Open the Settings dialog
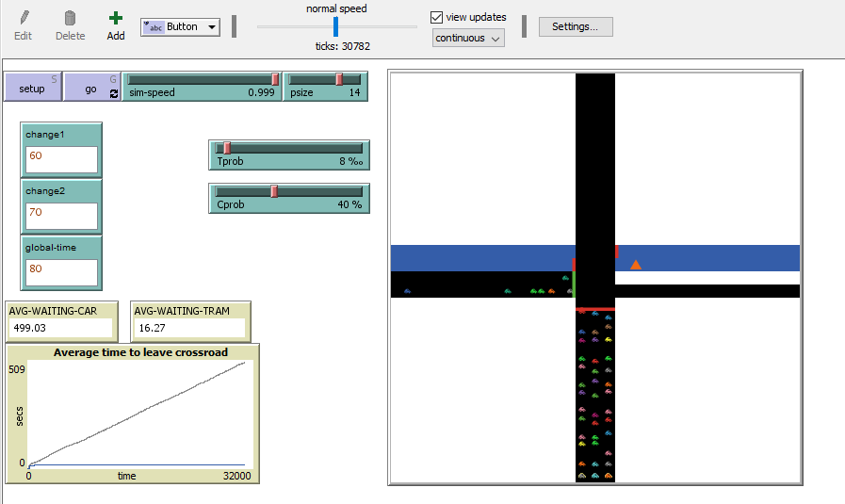This screenshot has height=504, width=845. coord(575,26)
